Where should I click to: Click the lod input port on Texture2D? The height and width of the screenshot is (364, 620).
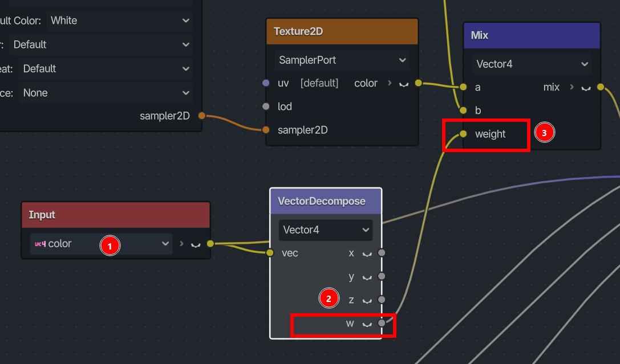266,106
